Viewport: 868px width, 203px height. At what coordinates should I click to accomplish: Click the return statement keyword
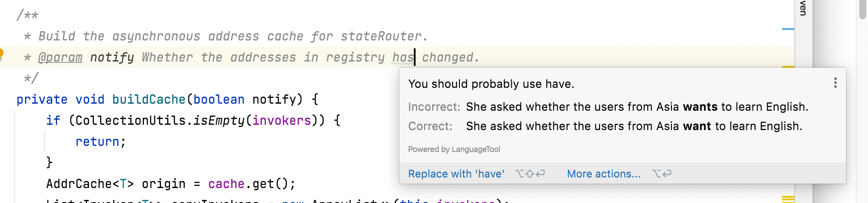pos(97,141)
